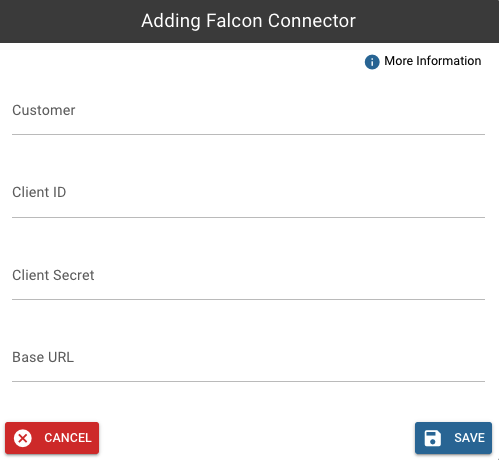Click the dark dialog header bar
499x460 pixels.
tap(249, 21)
